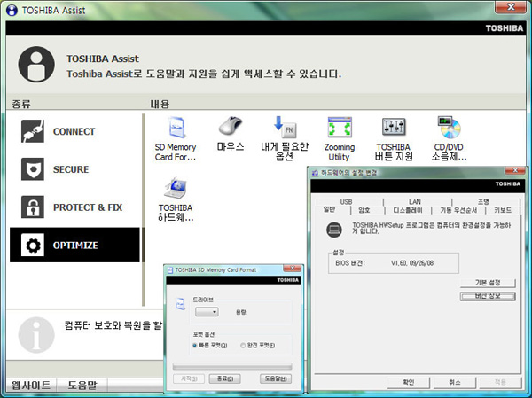Open the 도움말 button at the bottom of Assist
The height and width of the screenshot is (398, 532).
(x=82, y=385)
